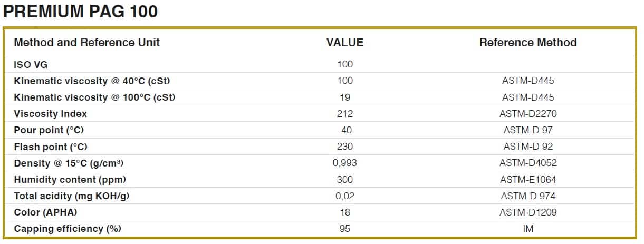Select the ISO VG row label

(31, 64)
